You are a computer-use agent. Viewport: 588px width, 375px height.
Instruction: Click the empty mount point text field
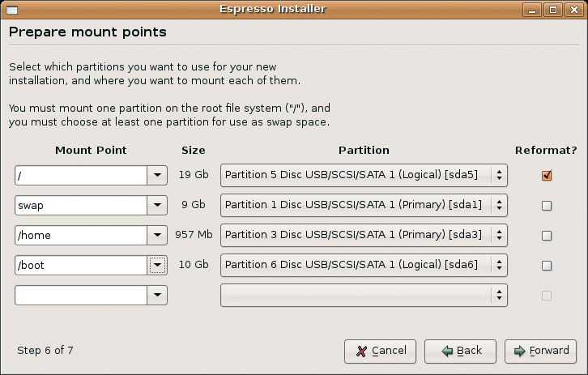(x=81, y=295)
